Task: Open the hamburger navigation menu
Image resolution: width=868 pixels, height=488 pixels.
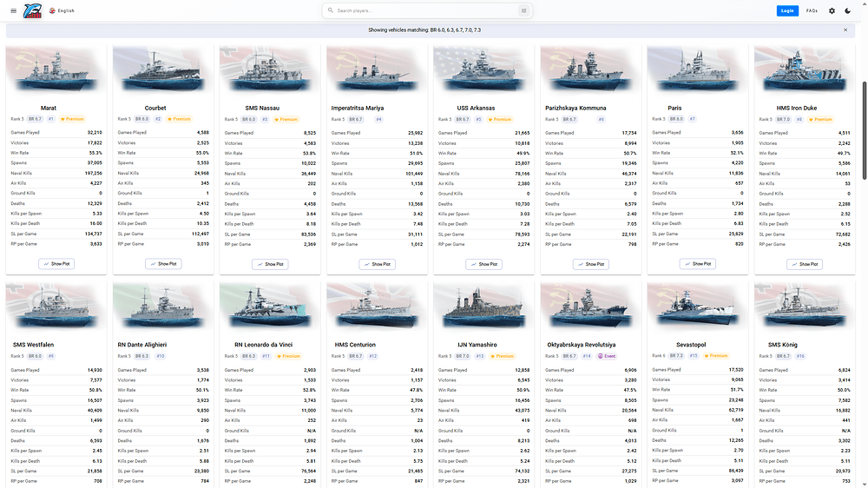Action: tap(13, 10)
